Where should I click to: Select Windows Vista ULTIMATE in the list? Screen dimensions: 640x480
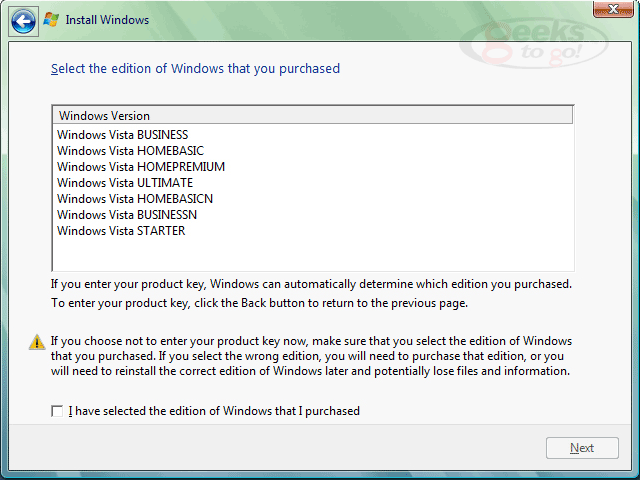coord(125,182)
